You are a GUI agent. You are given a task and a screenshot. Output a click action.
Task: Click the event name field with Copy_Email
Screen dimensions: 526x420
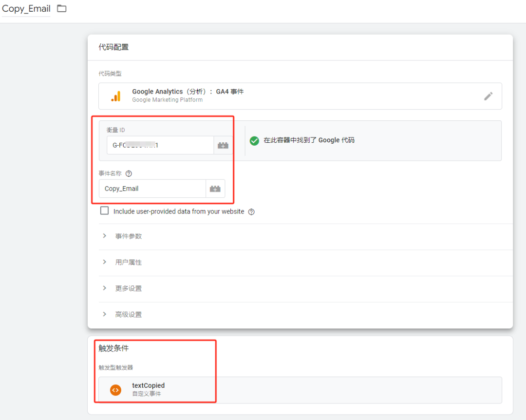(x=152, y=189)
